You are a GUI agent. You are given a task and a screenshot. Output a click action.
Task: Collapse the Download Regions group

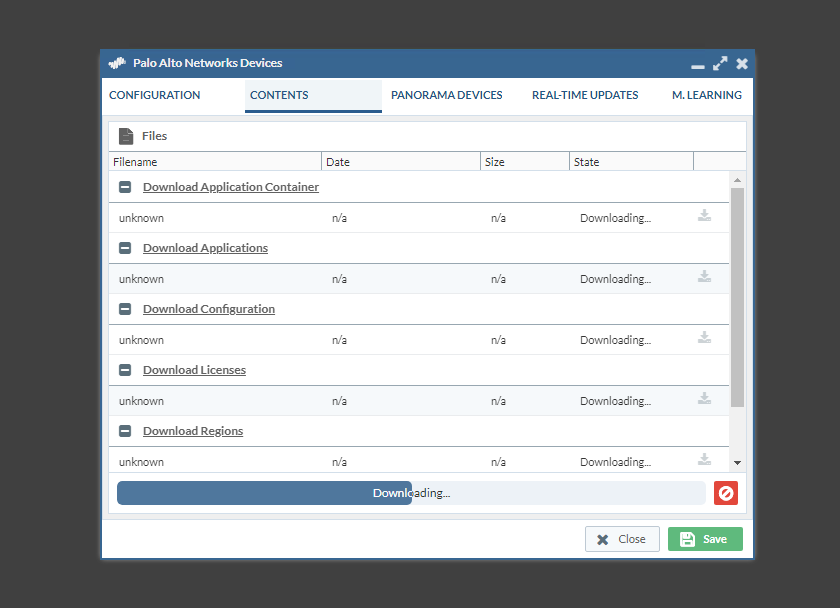[x=125, y=431]
